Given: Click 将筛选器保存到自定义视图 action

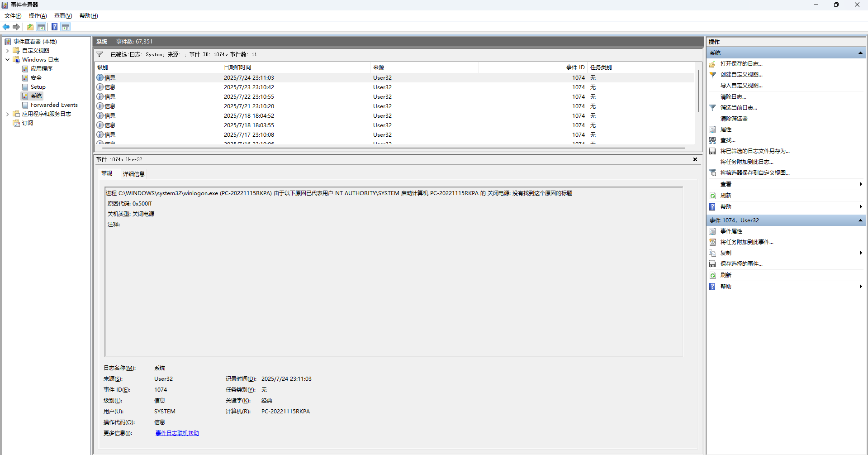Looking at the screenshot, I should click(755, 173).
